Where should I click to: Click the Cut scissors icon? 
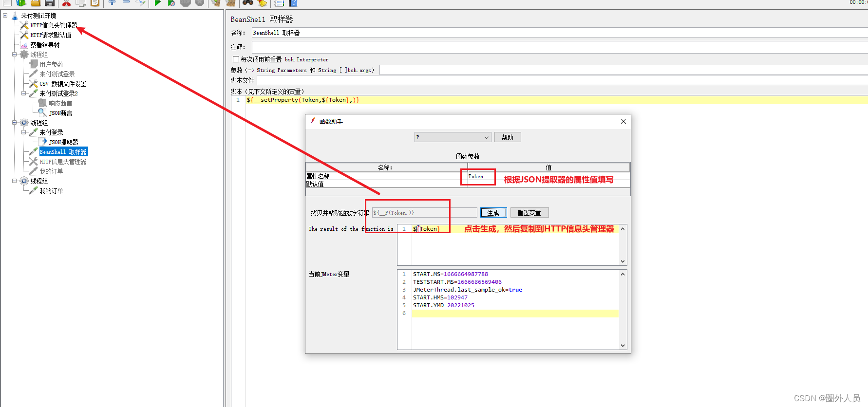(x=66, y=2)
